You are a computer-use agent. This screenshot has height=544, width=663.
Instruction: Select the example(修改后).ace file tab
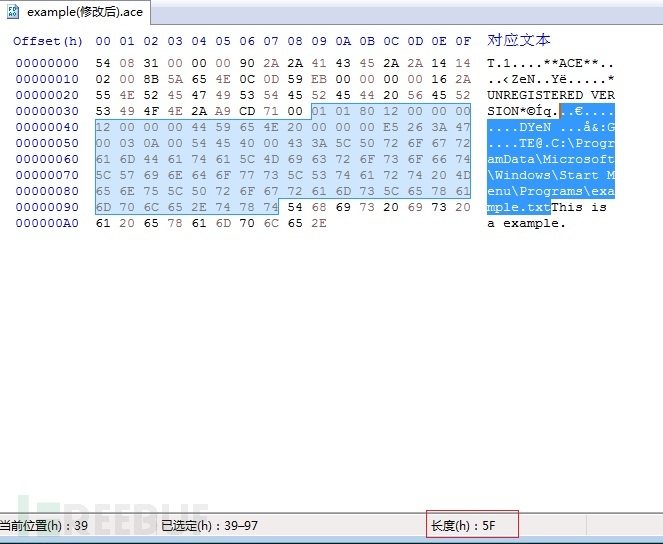[75, 12]
